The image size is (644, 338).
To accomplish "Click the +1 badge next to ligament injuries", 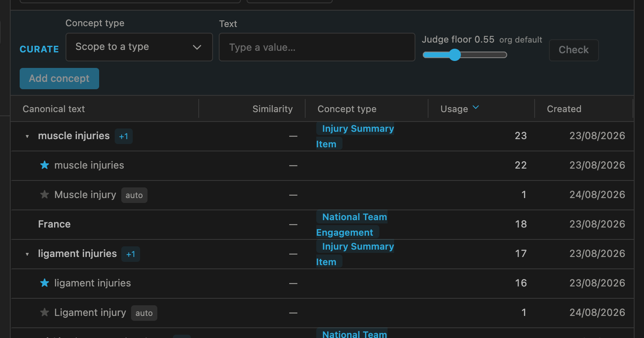I will point(131,254).
